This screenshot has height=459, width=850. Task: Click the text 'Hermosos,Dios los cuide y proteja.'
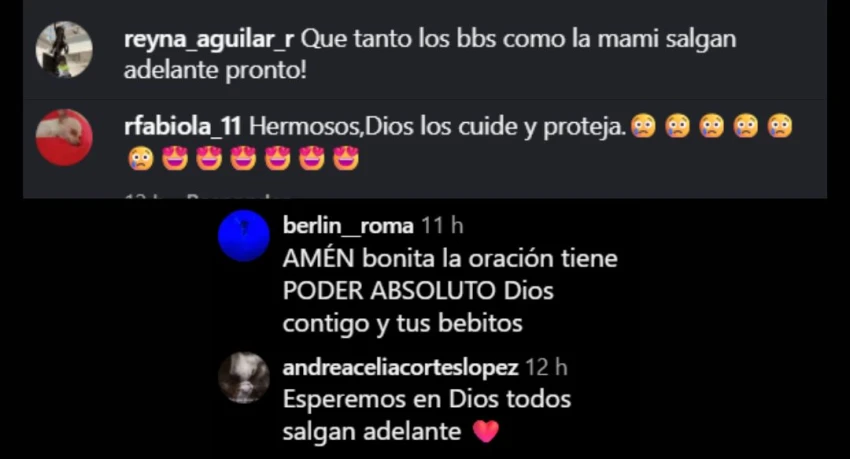[x=437, y=127]
